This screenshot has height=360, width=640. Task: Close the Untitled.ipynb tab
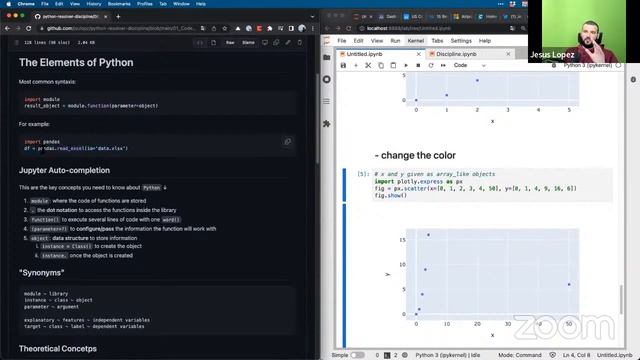418,54
